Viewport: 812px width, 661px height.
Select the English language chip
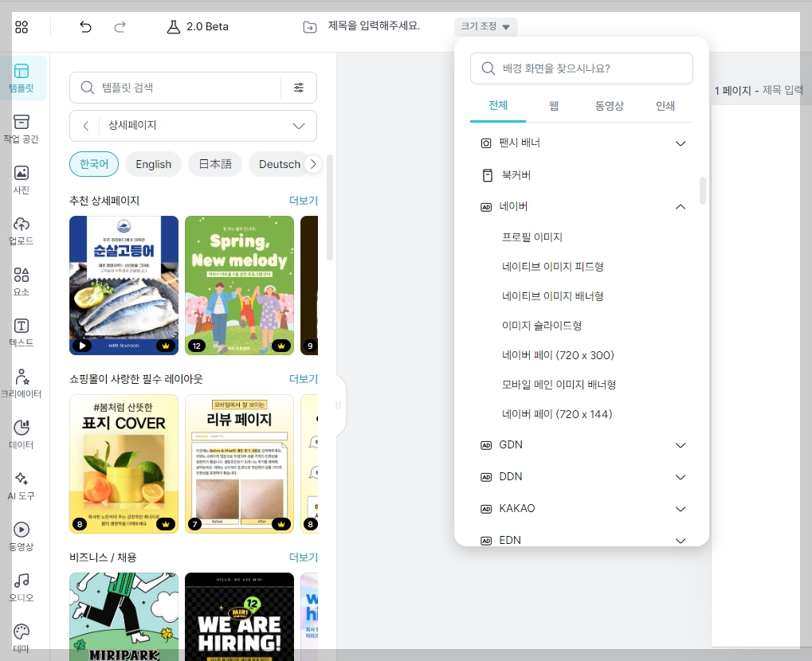pyautogui.click(x=153, y=164)
